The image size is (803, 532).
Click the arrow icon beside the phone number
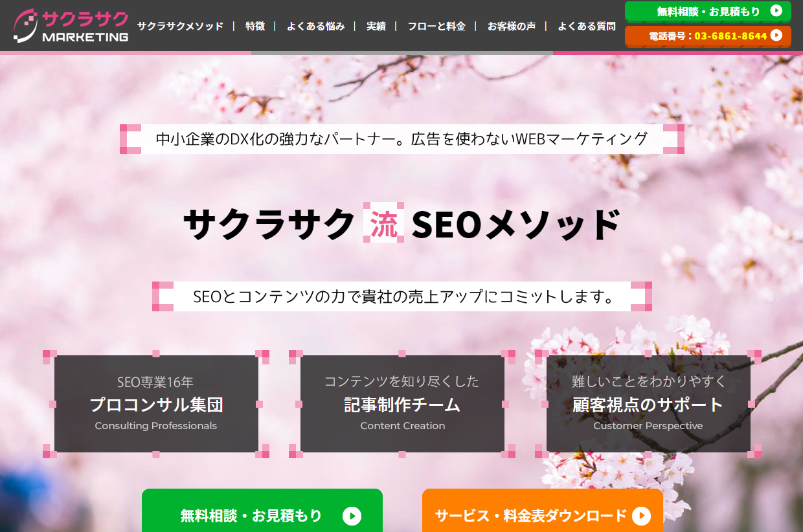776,36
